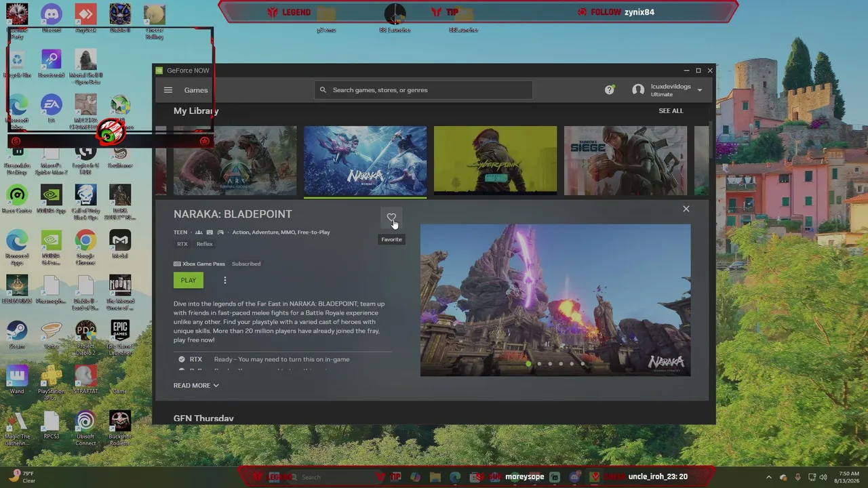Open the taskbar clock showing 7:50 AM
868x488 pixels.
click(848, 477)
